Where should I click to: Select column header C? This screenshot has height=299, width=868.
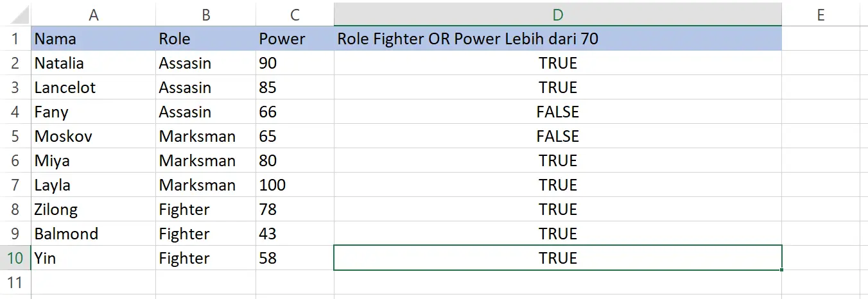pos(295,14)
